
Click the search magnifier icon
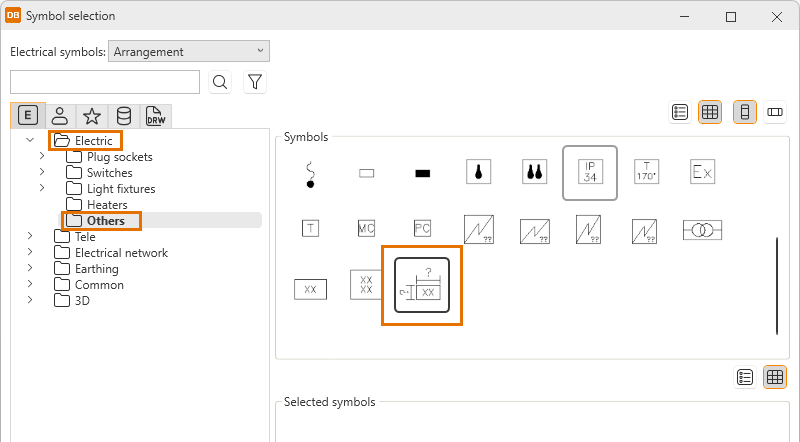(220, 82)
